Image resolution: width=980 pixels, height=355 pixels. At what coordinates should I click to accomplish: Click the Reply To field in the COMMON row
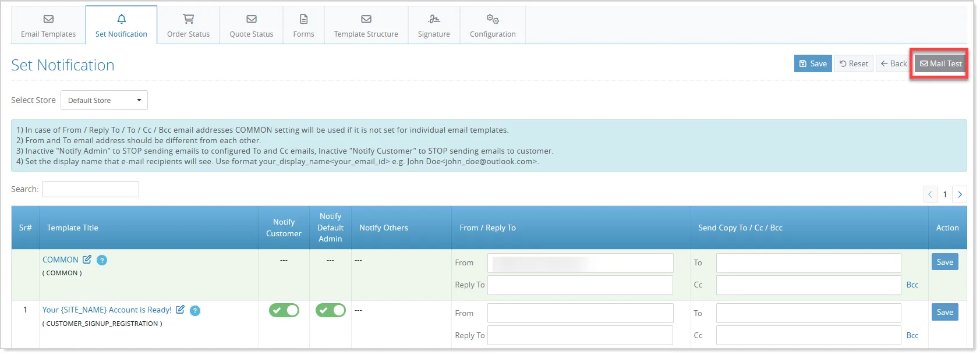pos(581,285)
